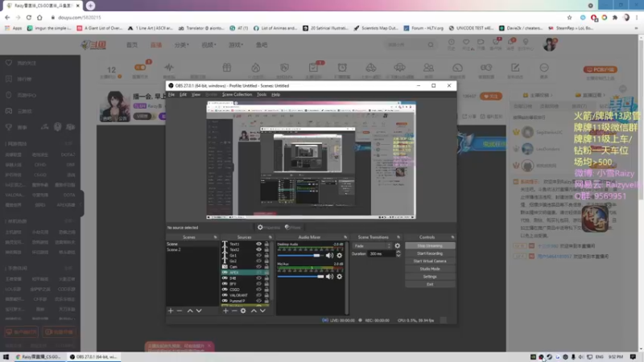Open OBS Help menu
This screenshot has height=362, width=644.
pyautogui.click(x=275, y=94)
